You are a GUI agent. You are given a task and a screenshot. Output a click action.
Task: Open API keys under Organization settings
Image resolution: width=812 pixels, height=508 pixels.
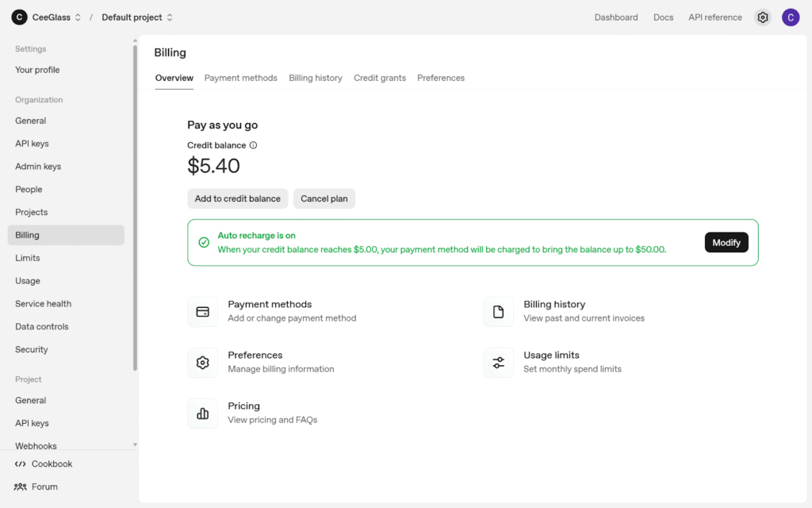pos(32,144)
